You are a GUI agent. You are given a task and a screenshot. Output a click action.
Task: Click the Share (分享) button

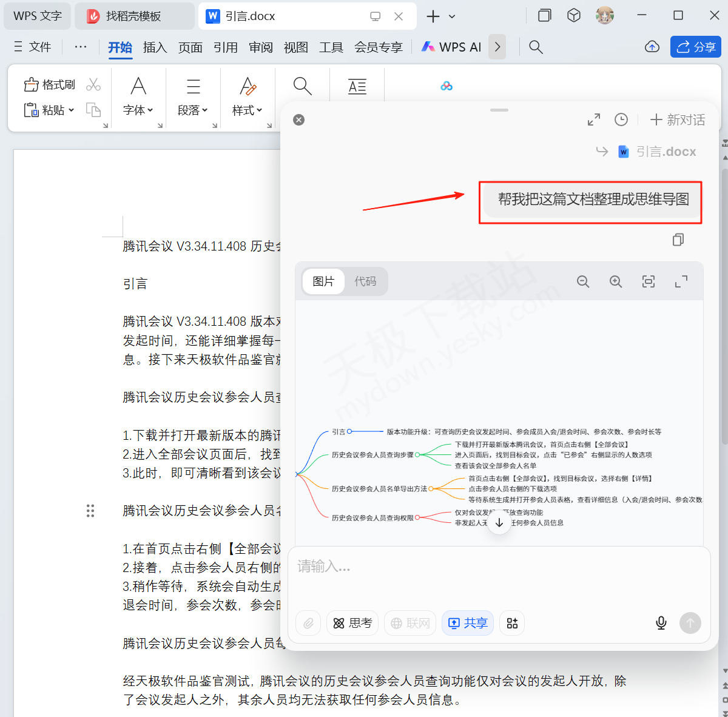pyautogui.click(x=695, y=47)
